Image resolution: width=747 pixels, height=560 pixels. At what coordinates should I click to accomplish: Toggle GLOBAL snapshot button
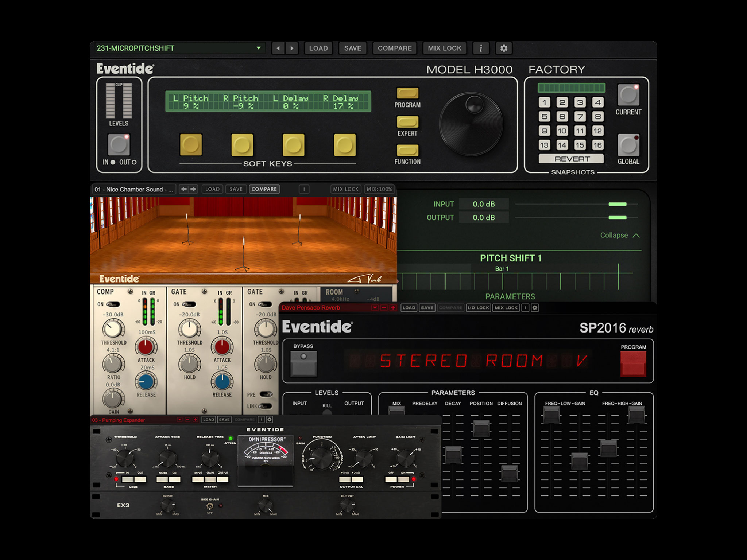click(x=628, y=145)
